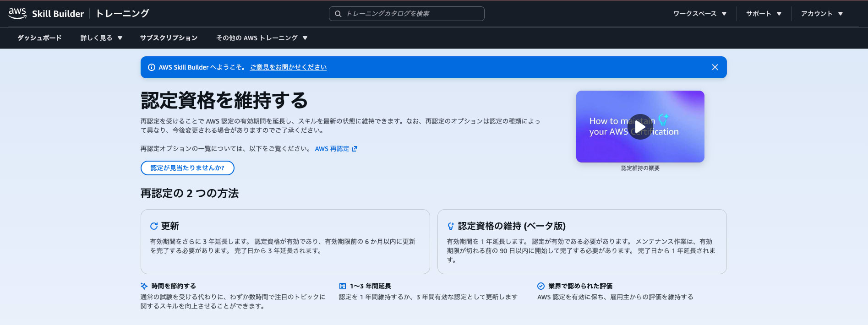Click the lightbulb icon on video thumbnail
The image size is (868, 325).
click(663, 120)
